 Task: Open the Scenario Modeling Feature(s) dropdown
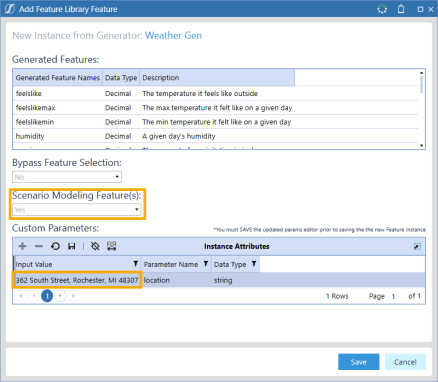[77, 210]
